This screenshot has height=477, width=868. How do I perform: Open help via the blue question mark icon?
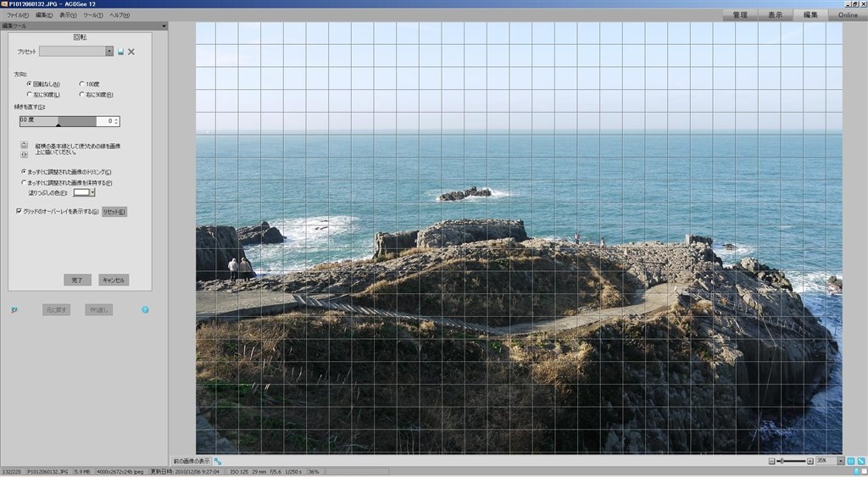(145, 310)
